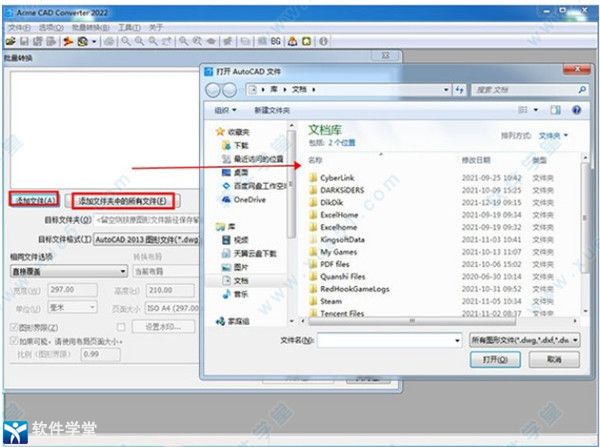Click 添加文件夹中的所有文件(F) button

123,201
